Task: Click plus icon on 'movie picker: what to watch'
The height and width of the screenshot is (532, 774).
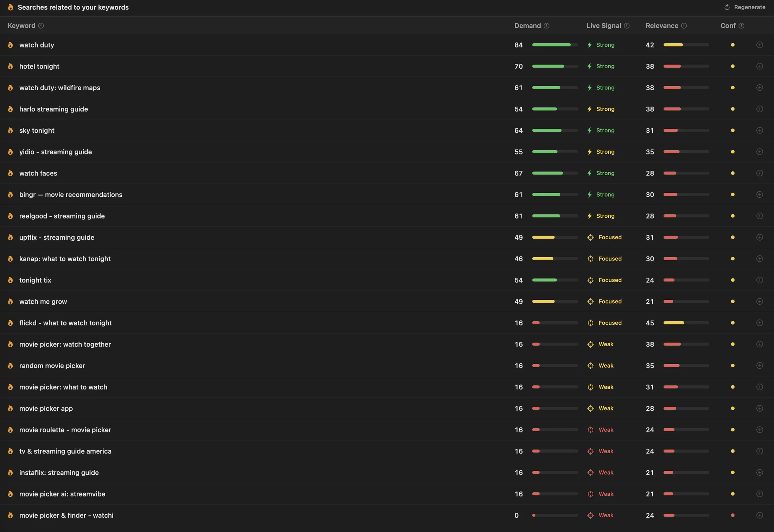Action: (760, 387)
